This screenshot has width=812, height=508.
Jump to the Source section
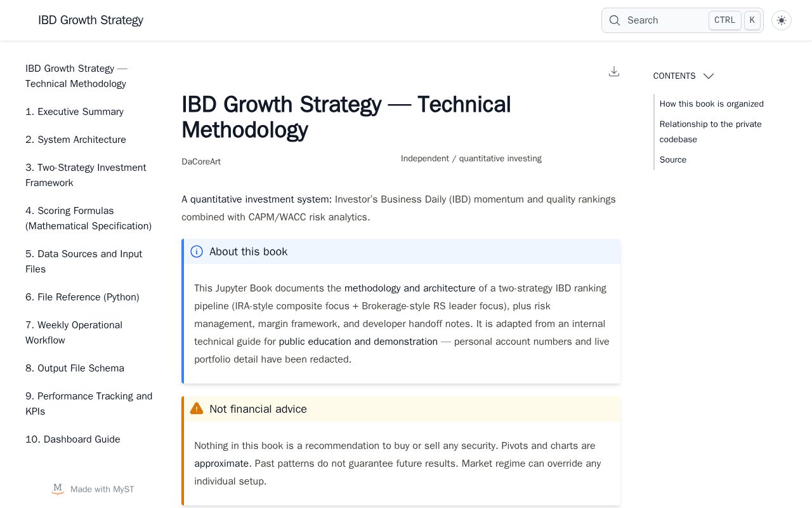coord(673,160)
